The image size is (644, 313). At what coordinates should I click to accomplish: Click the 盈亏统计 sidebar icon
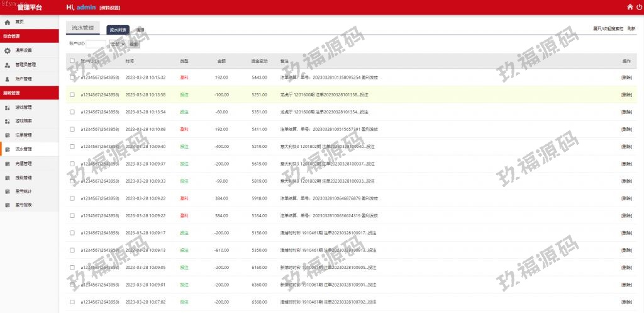tap(8, 191)
